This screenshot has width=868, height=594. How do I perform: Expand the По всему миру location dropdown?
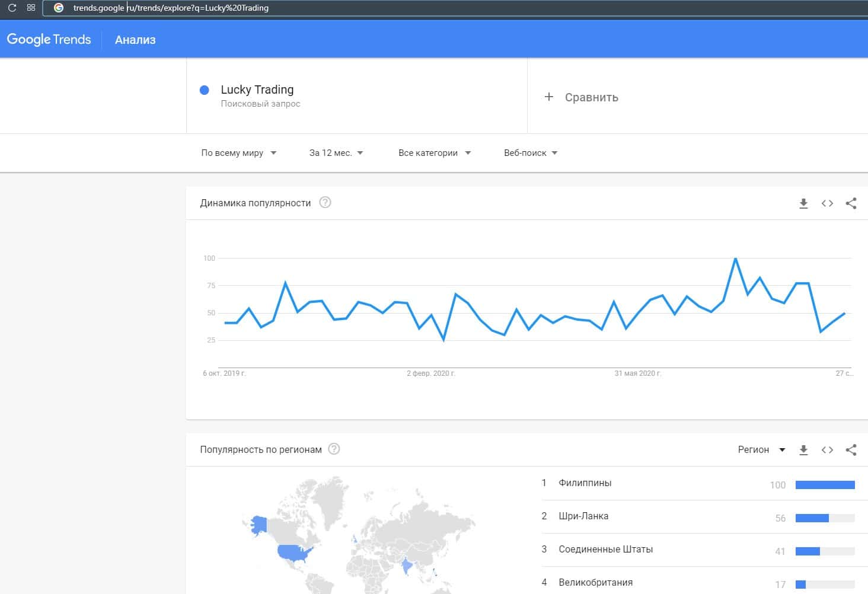[238, 153]
